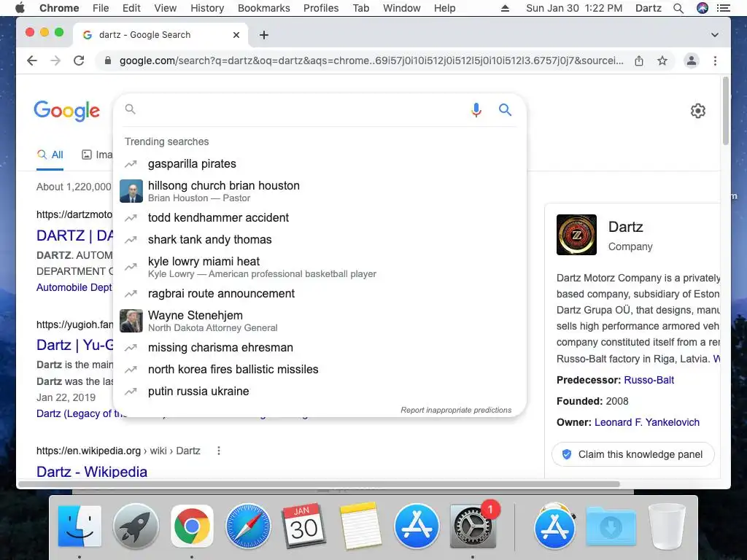Select north korea fires ballistic missiles suggestion

pyautogui.click(x=320, y=370)
